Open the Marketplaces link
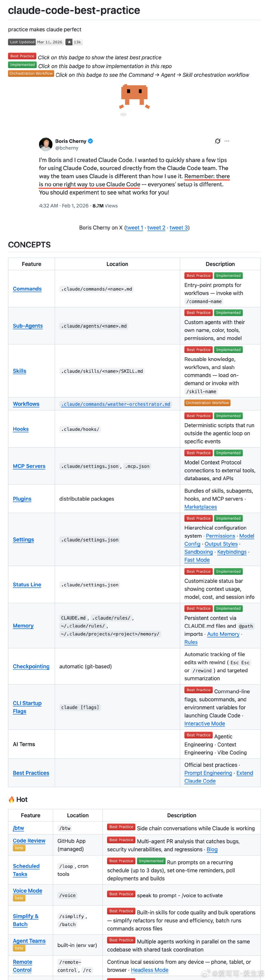Screen dimensions: 267x980 [x=200, y=507]
